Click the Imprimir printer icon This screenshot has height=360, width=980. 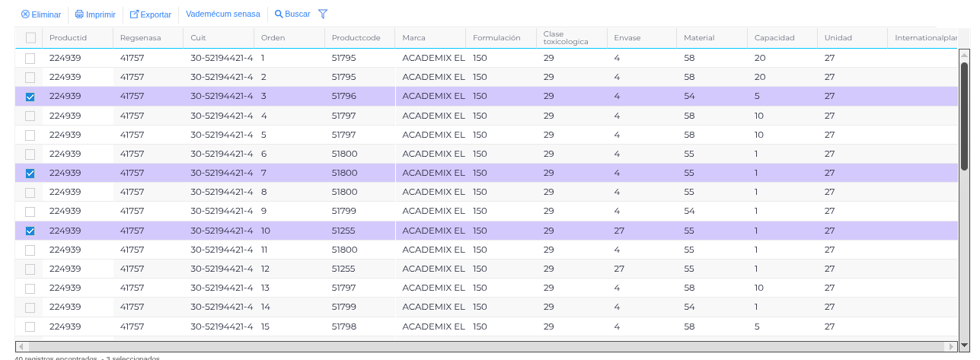(x=79, y=14)
